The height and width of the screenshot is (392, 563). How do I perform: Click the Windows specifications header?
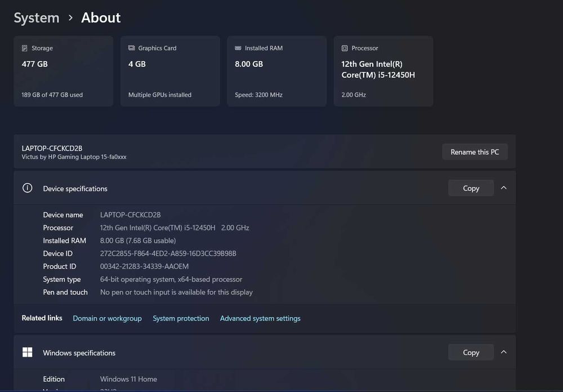pos(265,352)
